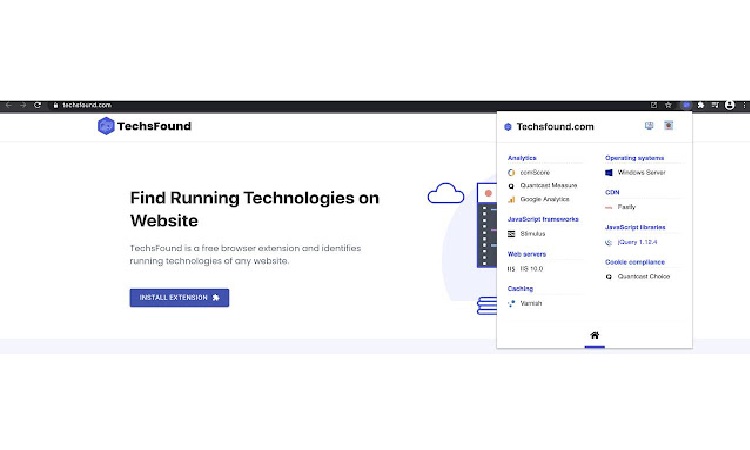Open the media control icon in the toolbar
750x450 pixels.
tap(715, 105)
